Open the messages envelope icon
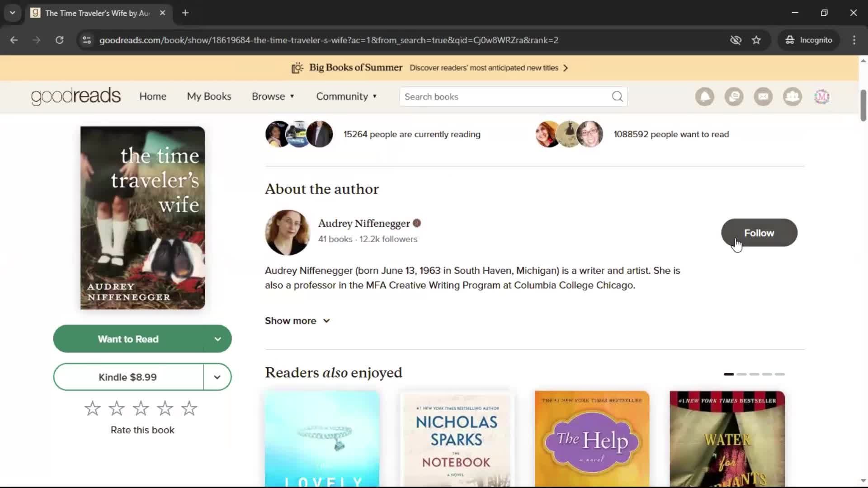This screenshot has height=488, width=868. [x=763, y=97]
